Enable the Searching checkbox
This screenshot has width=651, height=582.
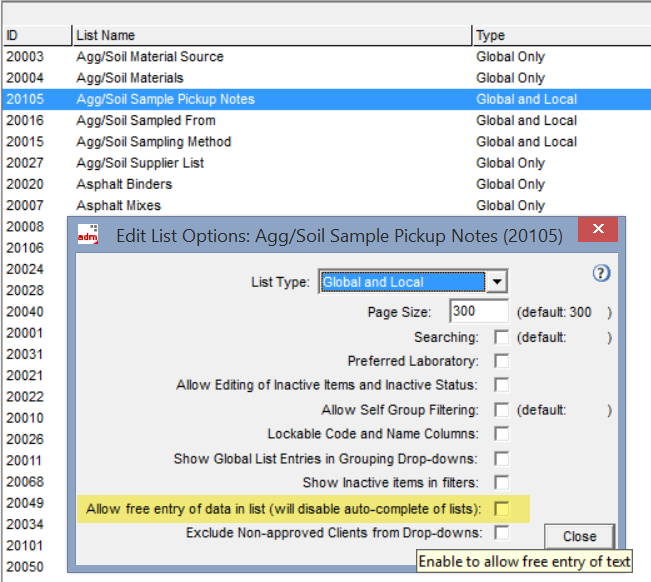[502, 338]
